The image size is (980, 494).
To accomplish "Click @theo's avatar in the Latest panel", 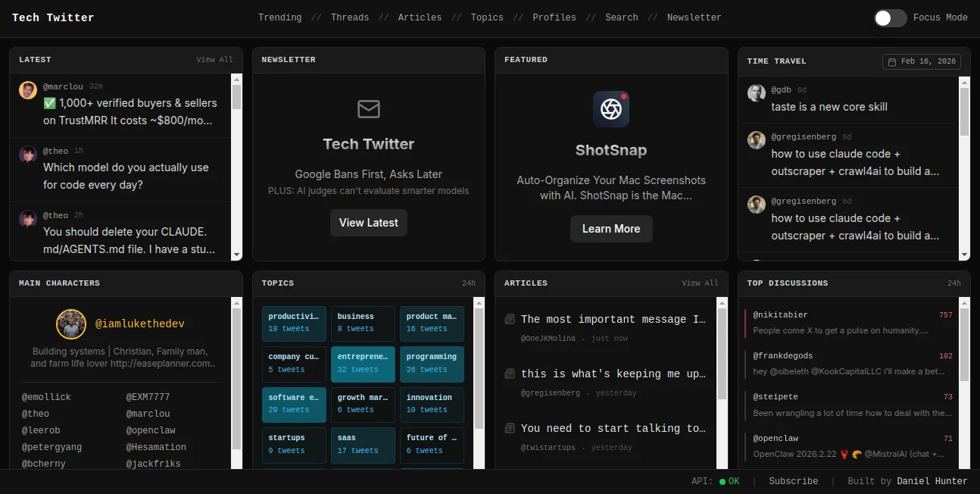I will click(28, 154).
